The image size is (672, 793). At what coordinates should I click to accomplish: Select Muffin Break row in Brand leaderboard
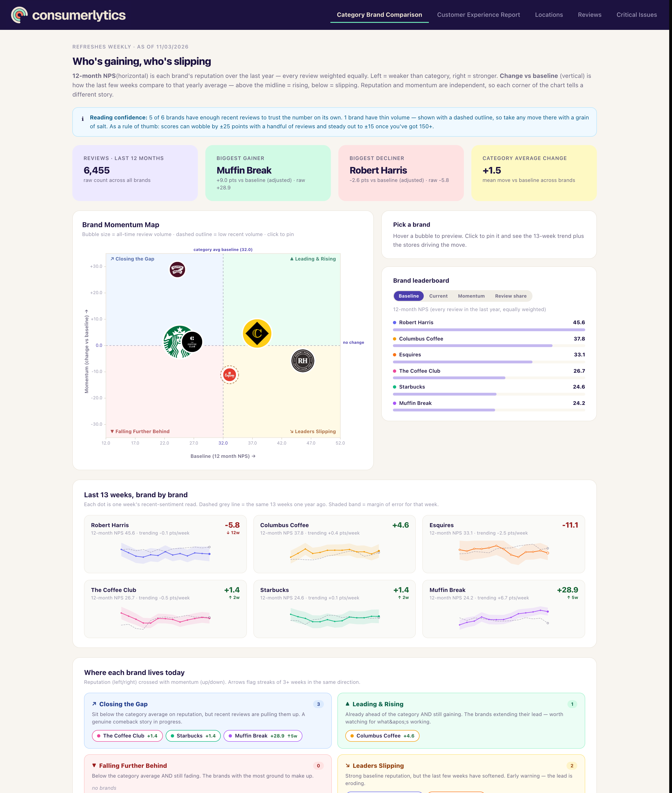489,406
